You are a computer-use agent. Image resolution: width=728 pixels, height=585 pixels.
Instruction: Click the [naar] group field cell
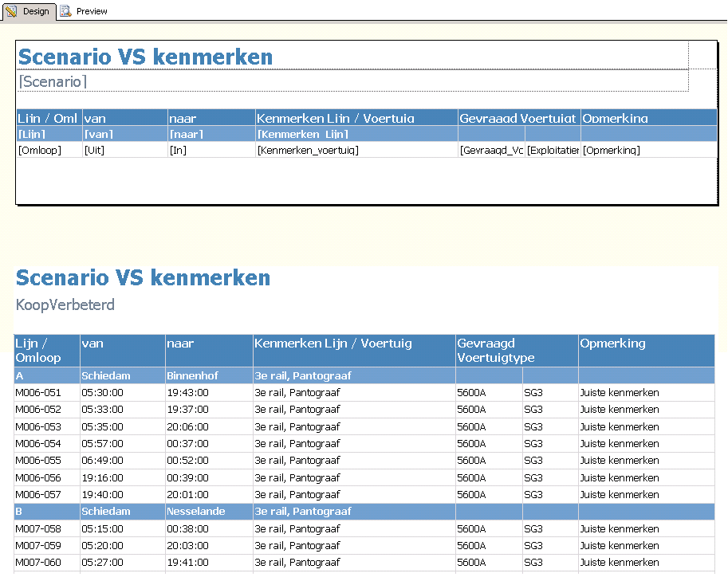point(211,134)
